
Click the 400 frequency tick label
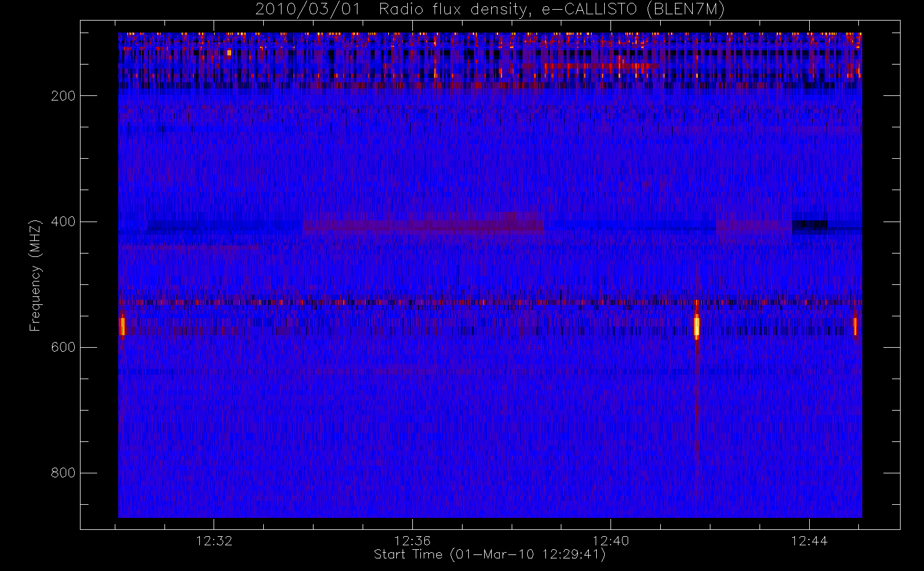click(63, 222)
